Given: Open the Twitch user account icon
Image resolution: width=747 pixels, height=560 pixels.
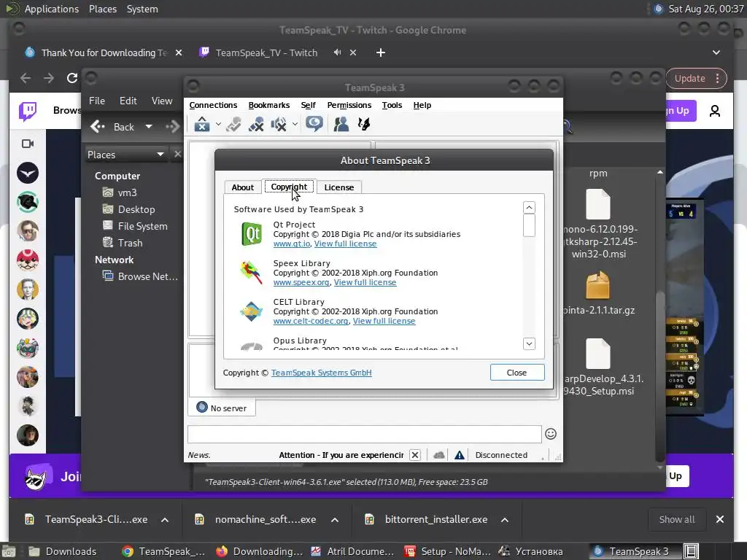Looking at the screenshot, I should point(715,111).
